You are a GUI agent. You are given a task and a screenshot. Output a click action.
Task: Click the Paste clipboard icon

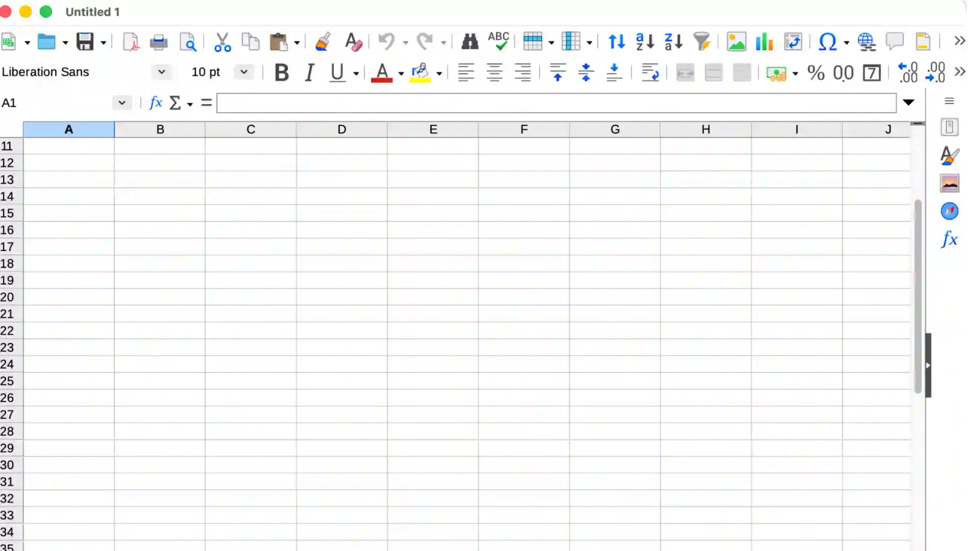point(279,42)
